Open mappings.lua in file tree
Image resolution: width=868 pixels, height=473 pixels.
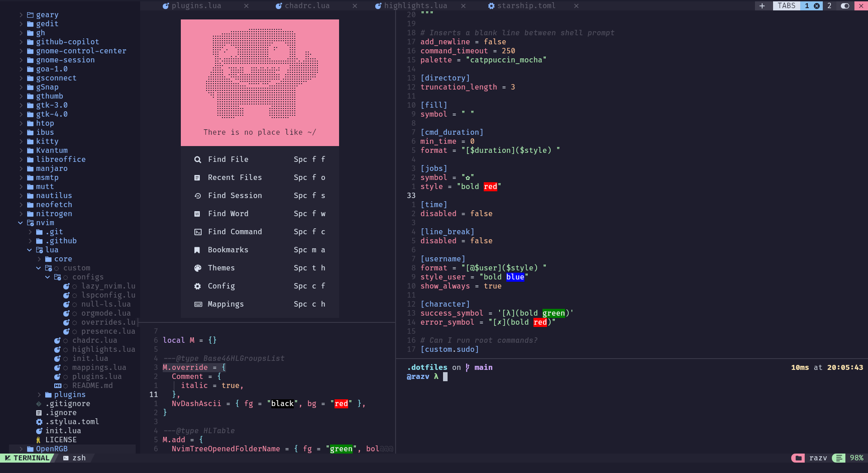99,368
